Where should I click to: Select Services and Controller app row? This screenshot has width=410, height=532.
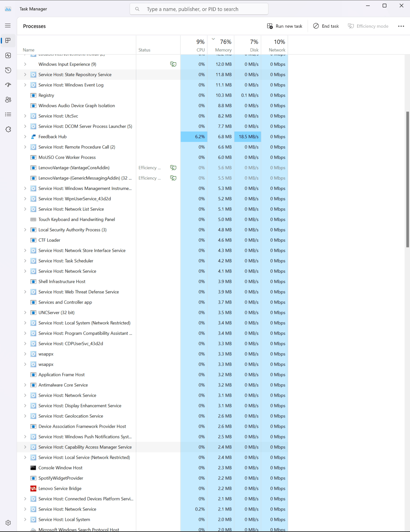(x=153, y=302)
